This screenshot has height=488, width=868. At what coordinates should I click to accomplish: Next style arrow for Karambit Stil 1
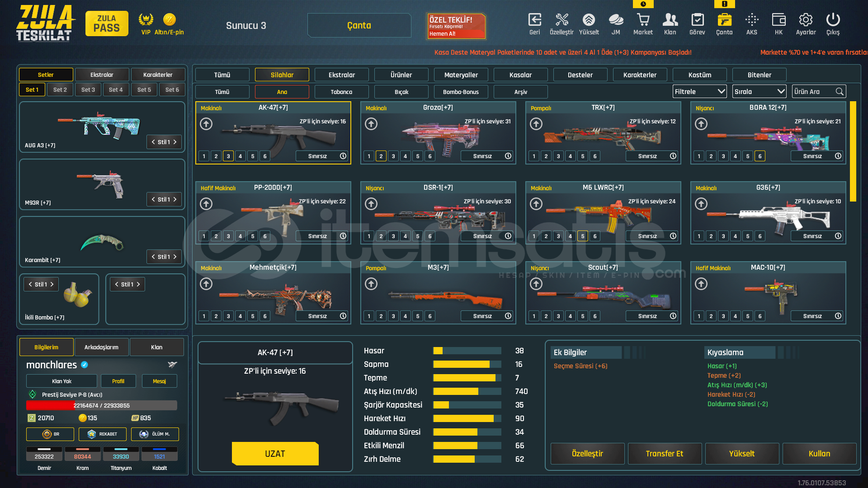[x=175, y=257]
